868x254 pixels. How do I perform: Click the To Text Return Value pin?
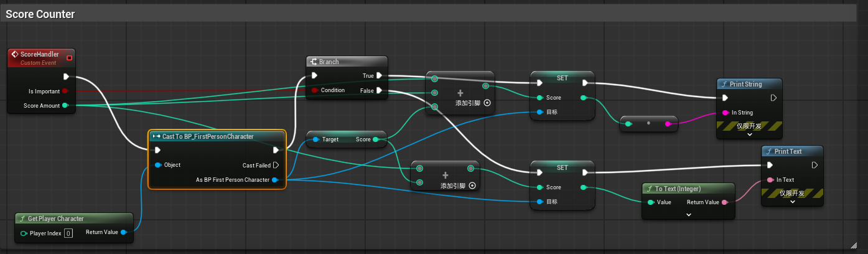(x=724, y=202)
